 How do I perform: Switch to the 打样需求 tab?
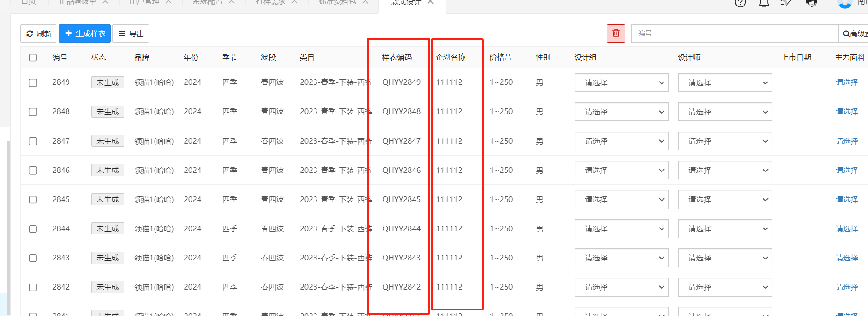click(x=270, y=2)
